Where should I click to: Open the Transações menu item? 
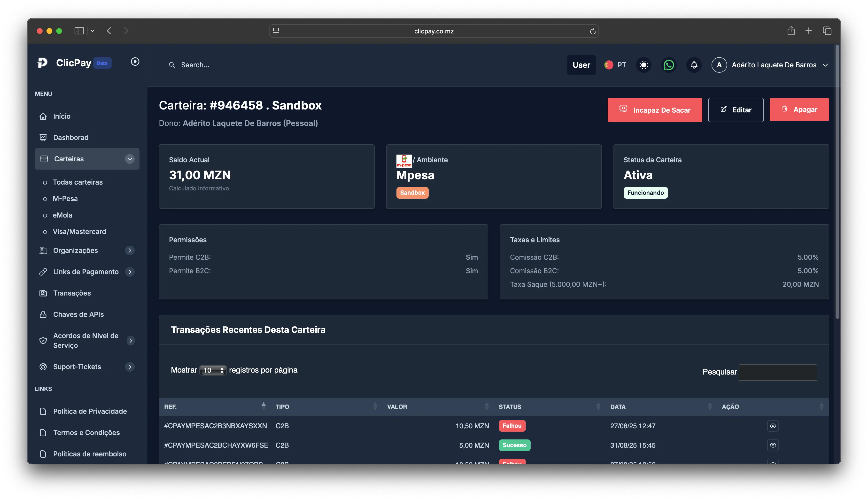[72, 293]
